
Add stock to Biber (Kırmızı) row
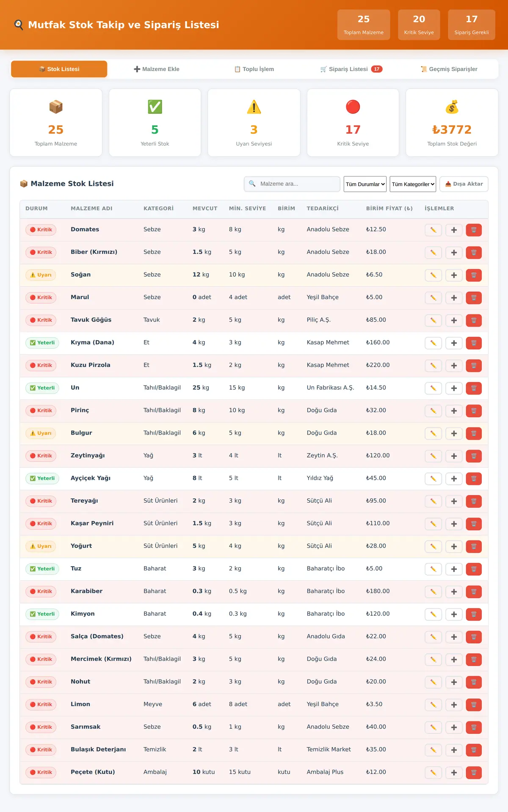pyautogui.click(x=454, y=253)
